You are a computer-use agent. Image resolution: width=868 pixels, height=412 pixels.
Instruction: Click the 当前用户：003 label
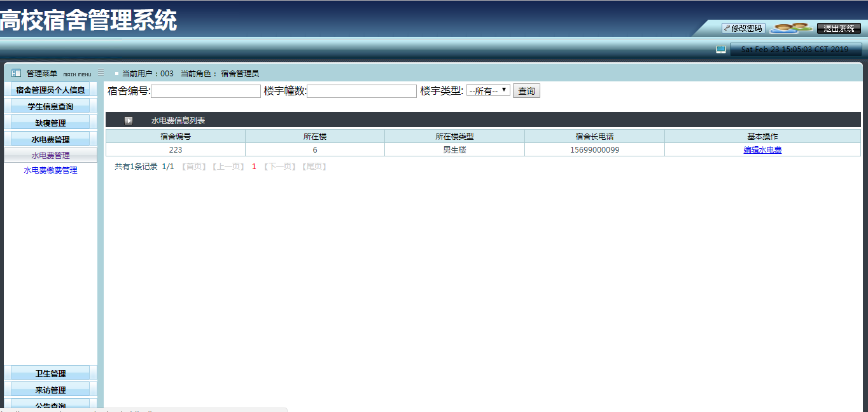[148, 74]
